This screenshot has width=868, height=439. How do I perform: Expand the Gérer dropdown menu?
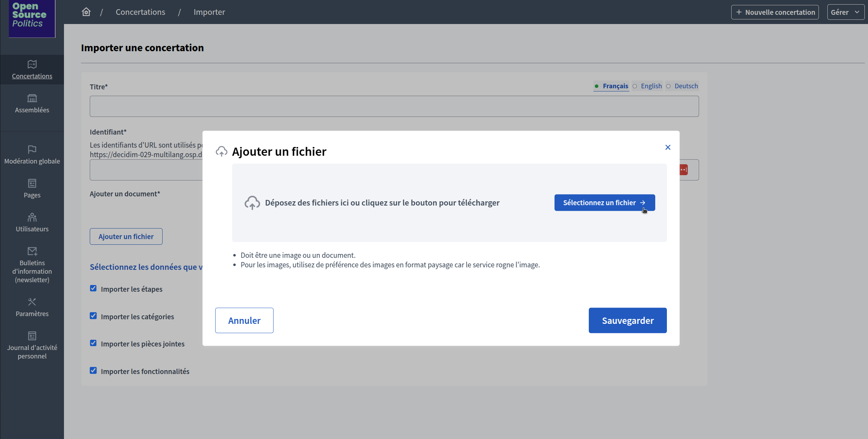[x=845, y=12]
